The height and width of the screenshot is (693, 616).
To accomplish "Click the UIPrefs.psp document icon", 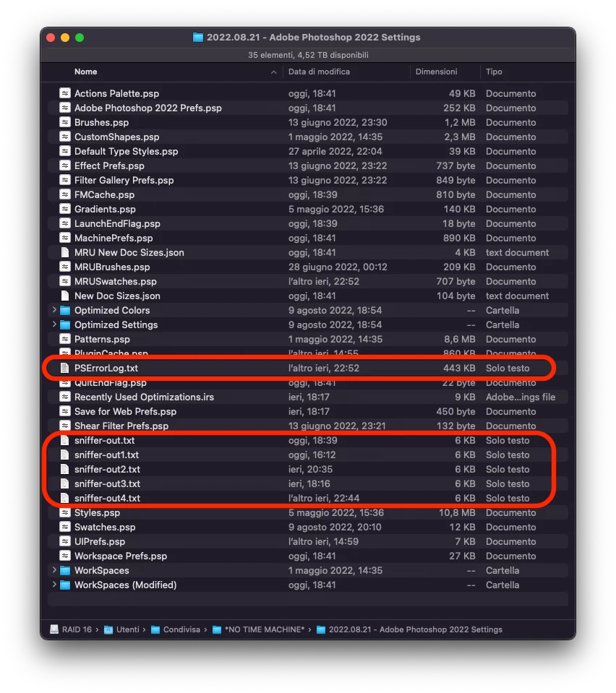I will 65,541.
